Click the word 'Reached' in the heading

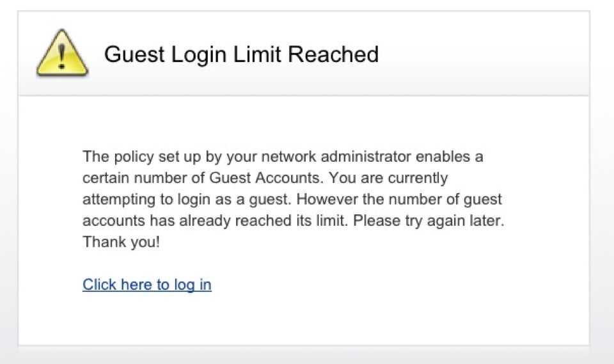(333, 54)
